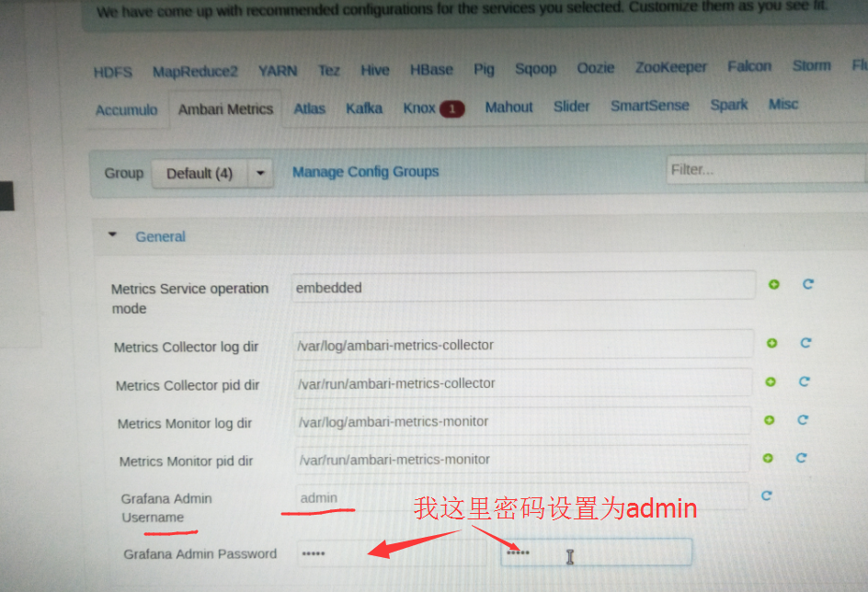Viewport: 868px width, 592px height.
Task: Click the Grafana password confirmation field
Action: tap(596, 552)
